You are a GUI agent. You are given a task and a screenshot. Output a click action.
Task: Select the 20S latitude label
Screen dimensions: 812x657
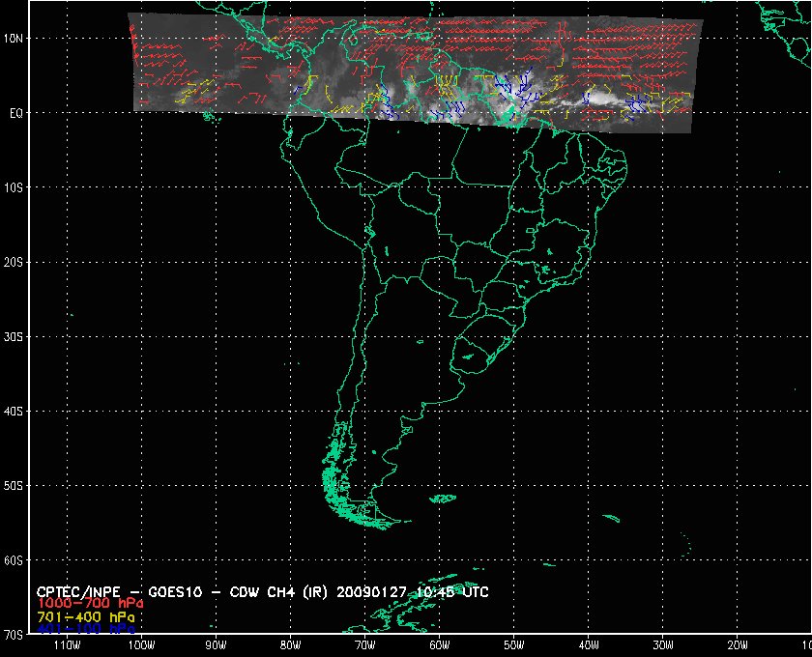point(14,262)
